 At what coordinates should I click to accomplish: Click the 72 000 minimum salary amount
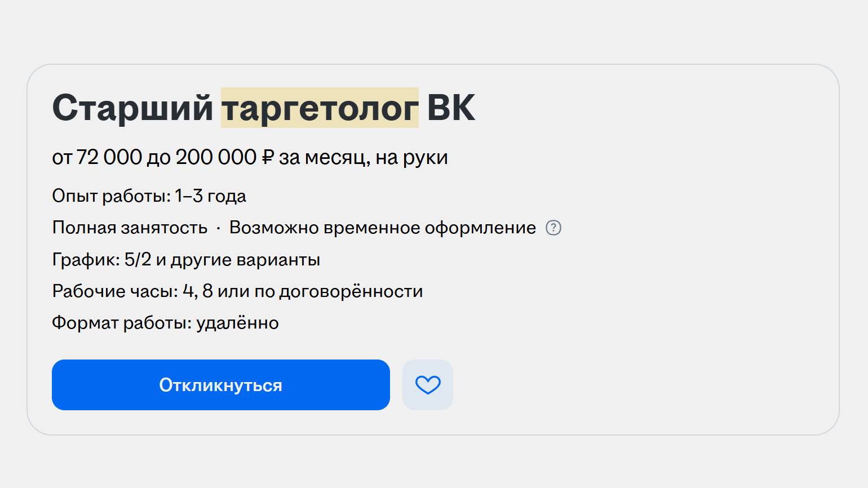coord(109,157)
